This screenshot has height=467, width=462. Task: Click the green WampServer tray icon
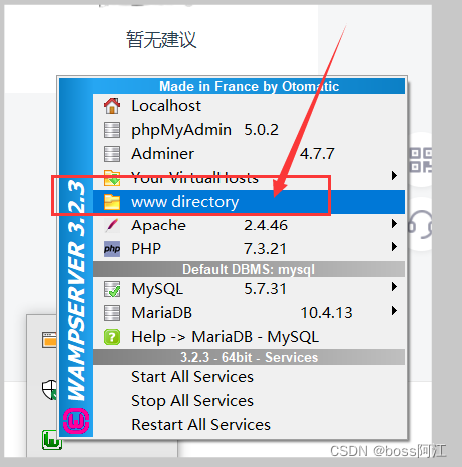pyautogui.click(x=52, y=440)
